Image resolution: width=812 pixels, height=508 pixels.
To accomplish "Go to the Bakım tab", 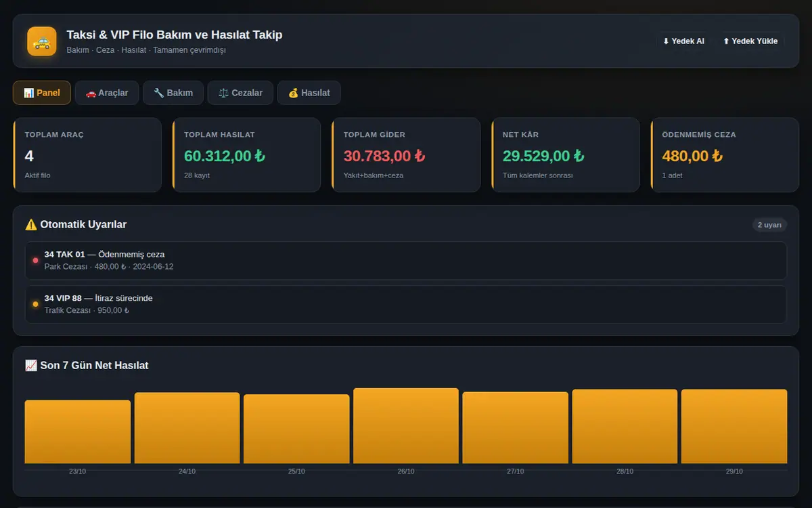I will click(x=173, y=93).
